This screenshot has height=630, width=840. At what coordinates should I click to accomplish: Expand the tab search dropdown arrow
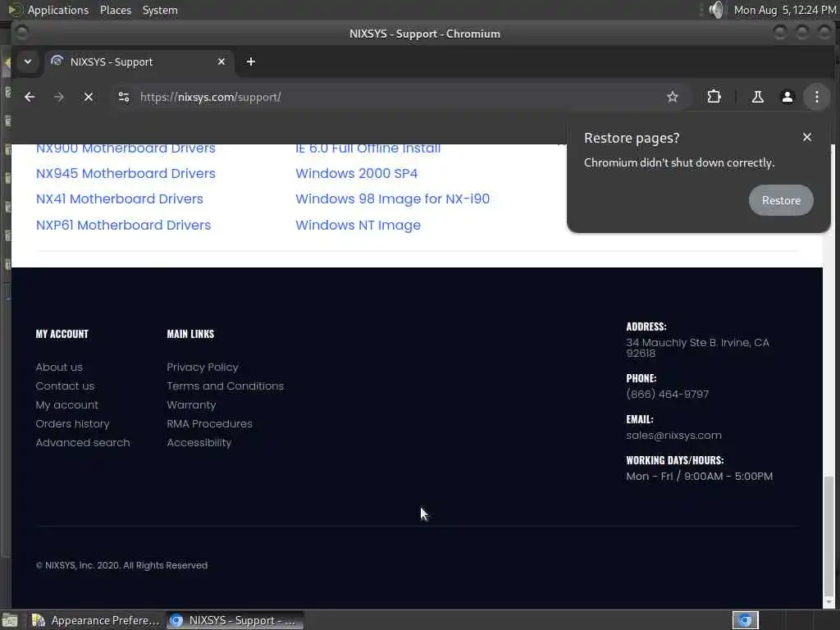28,62
